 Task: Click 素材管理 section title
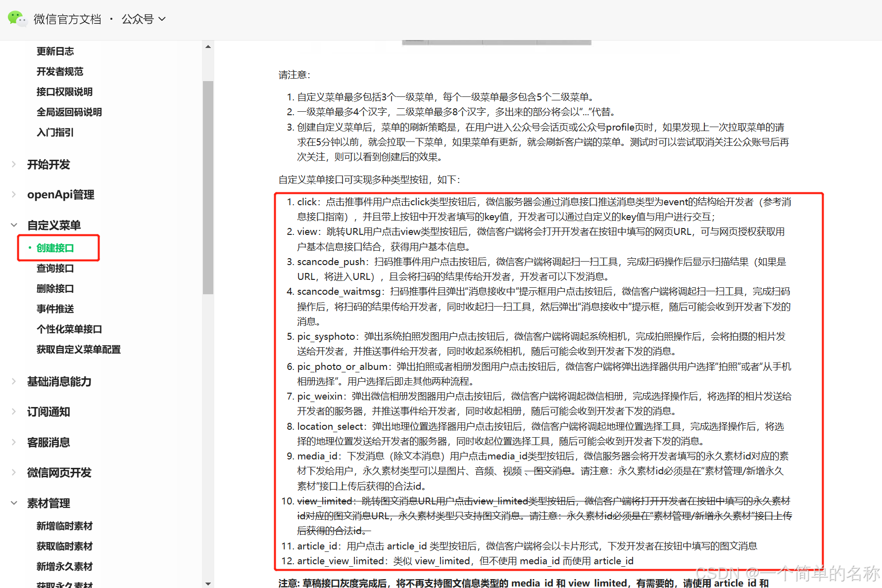point(49,503)
